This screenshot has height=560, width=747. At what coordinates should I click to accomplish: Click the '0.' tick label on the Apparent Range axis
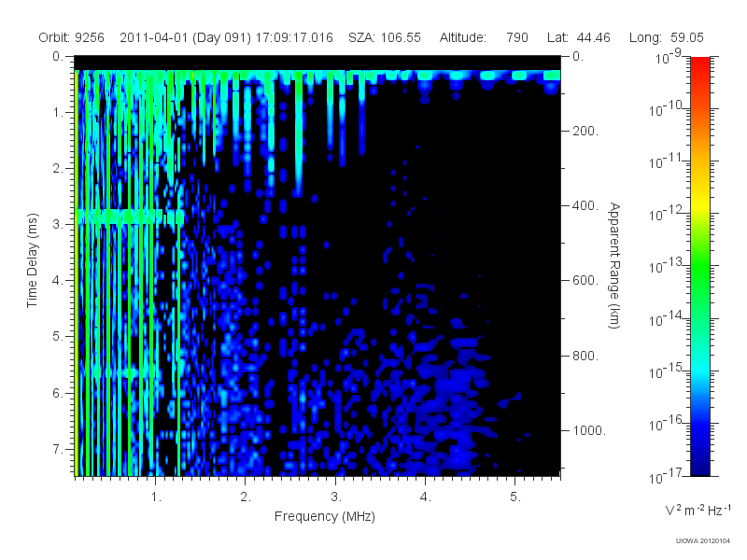tap(578, 56)
